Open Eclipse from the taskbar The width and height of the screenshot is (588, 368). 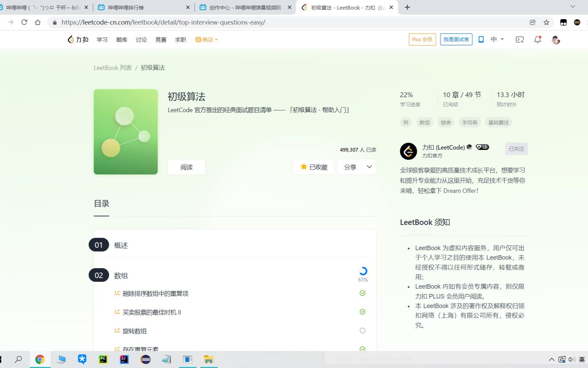click(145, 359)
